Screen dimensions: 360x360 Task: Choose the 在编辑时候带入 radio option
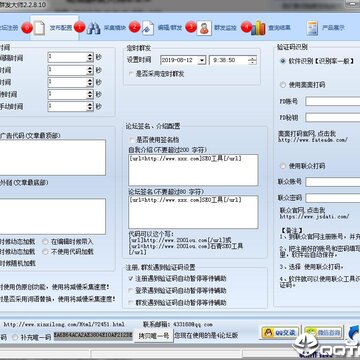pos(46,241)
